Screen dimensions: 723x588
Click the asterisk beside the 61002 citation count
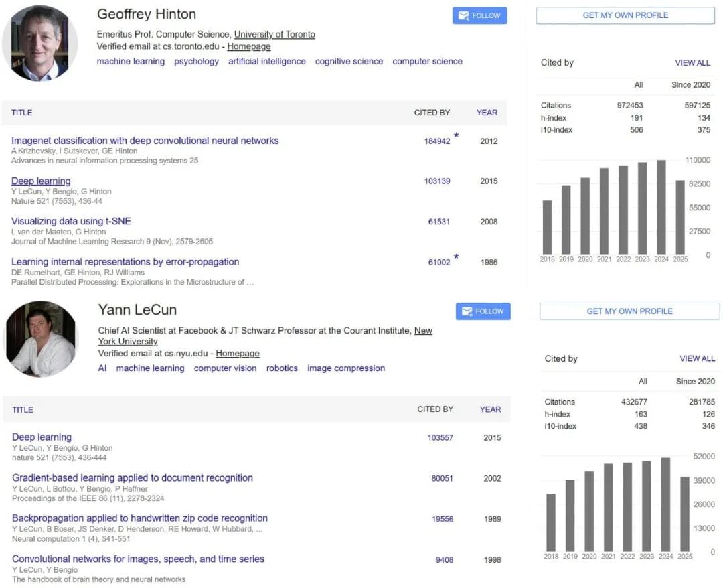pyautogui.click(x=457, y=257)
